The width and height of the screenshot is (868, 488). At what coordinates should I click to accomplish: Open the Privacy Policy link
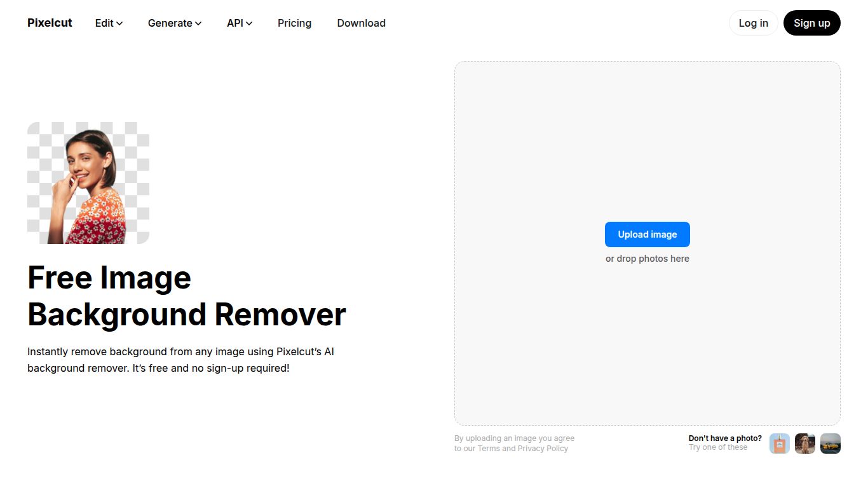click(543, 448)
